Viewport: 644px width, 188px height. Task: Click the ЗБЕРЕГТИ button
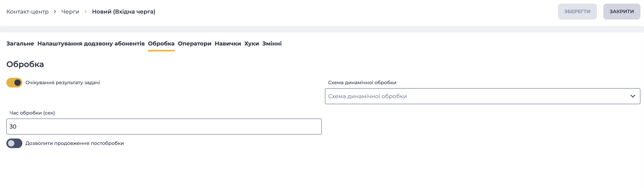[577, 12]
